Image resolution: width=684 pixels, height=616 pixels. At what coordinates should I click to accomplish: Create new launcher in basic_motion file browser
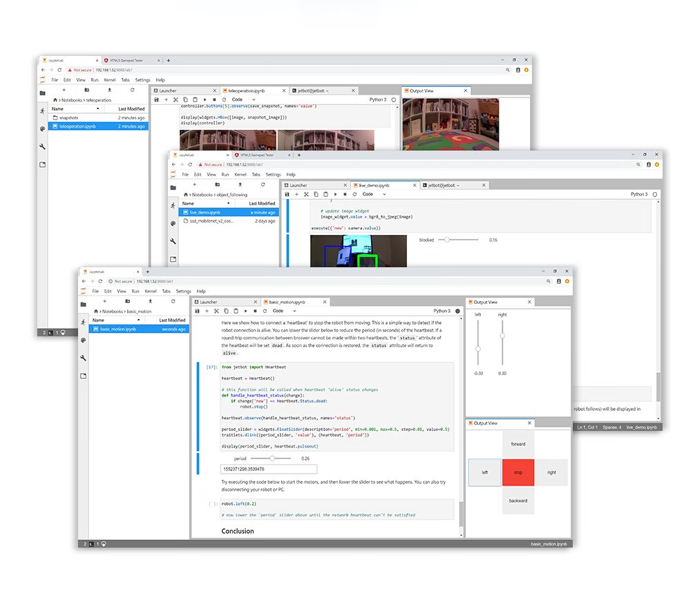[x=105, y=301]
